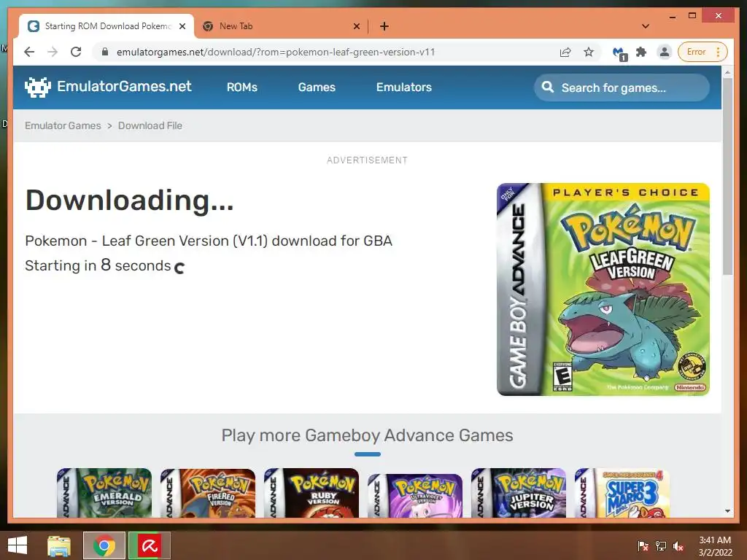This screenshot has width=747, height=560.
Task: Open the Pokemon FireRed Version thumbnail
Action: (208, 493)
